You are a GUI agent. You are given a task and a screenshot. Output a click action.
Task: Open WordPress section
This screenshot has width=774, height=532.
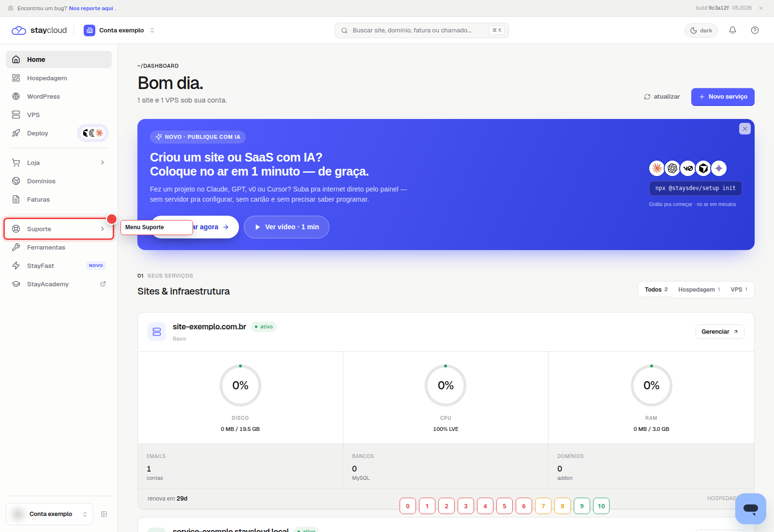59,96
